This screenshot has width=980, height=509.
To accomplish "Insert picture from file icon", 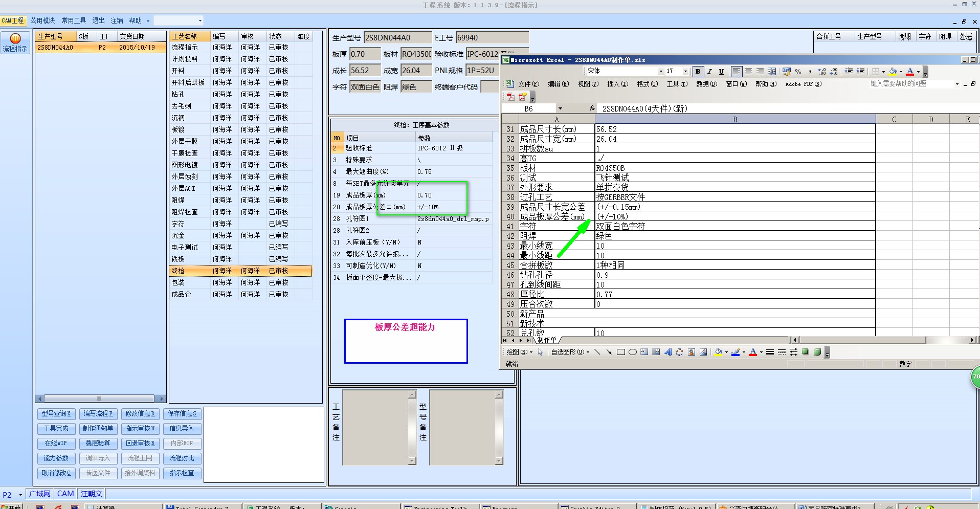I will pos(703,352).
